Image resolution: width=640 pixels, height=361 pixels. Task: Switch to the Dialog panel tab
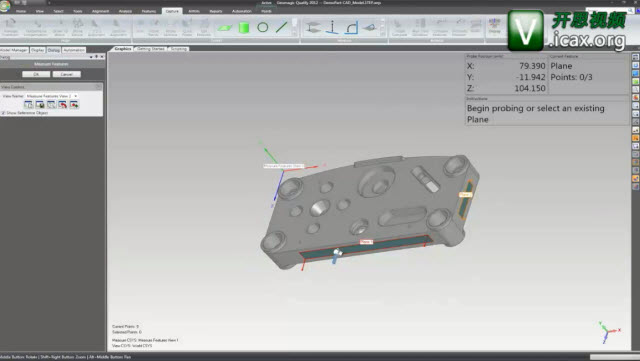[x=53, y=50]
